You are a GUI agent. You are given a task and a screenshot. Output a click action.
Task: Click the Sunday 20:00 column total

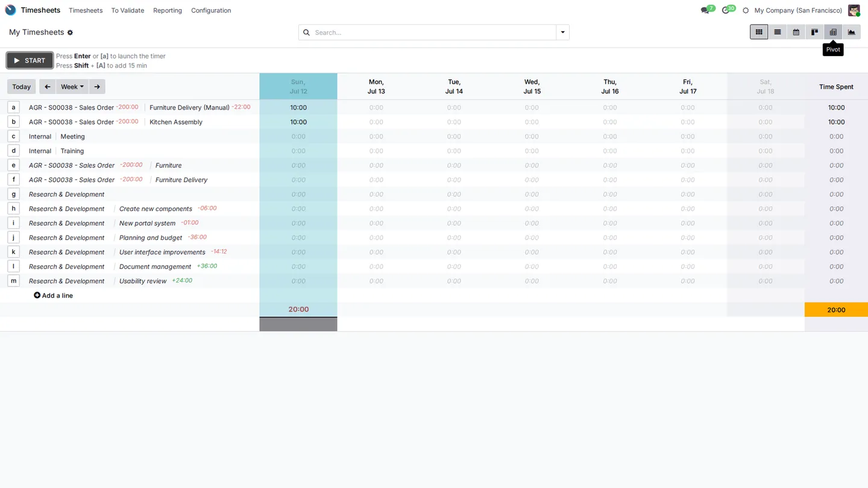point(298,310)
